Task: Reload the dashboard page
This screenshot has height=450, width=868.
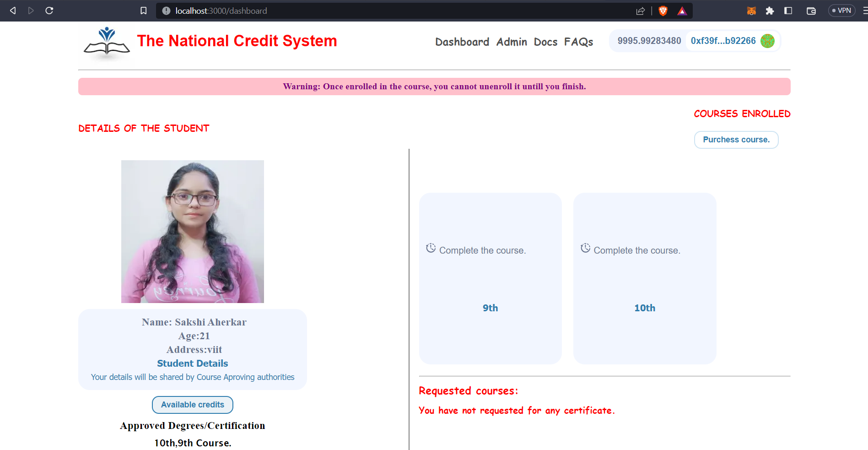Action: (49, 10)
